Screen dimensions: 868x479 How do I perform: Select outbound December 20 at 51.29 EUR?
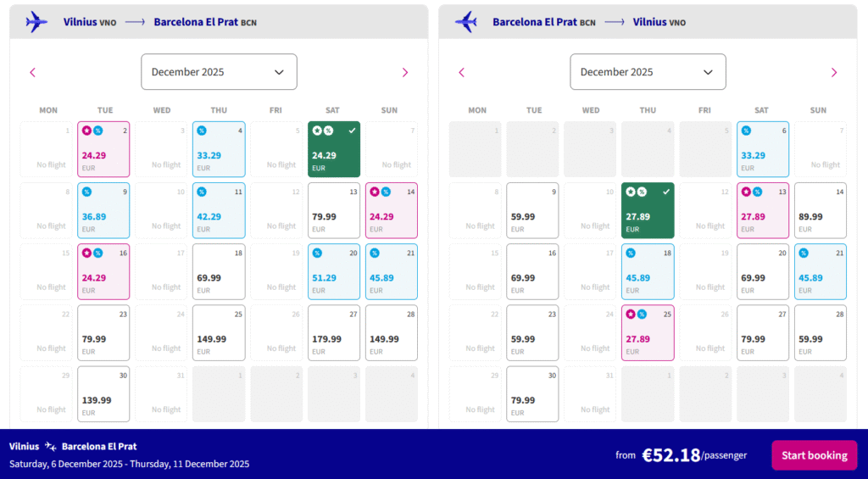tap(334, 272)
